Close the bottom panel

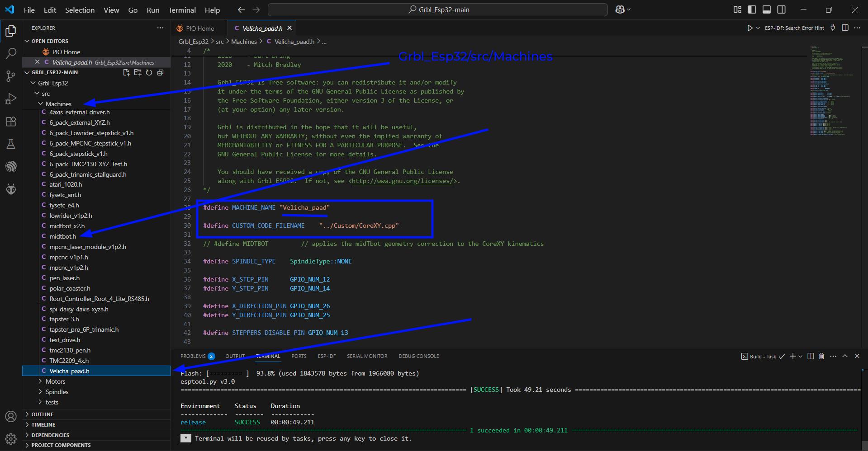[x=857, y=356]
